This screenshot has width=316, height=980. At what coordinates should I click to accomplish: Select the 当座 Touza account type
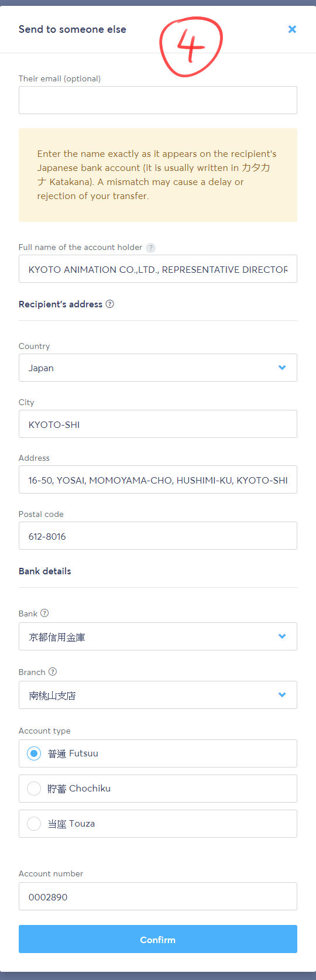158,824
